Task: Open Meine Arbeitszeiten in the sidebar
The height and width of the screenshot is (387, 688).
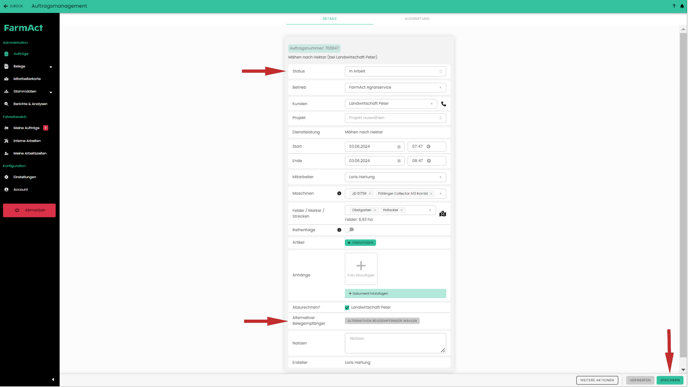Action: (x=30, y=154)
